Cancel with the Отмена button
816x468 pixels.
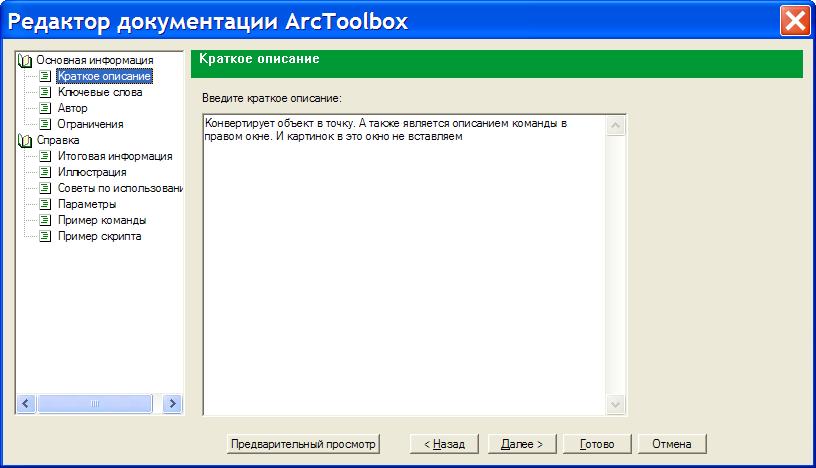tap(672, 444)
